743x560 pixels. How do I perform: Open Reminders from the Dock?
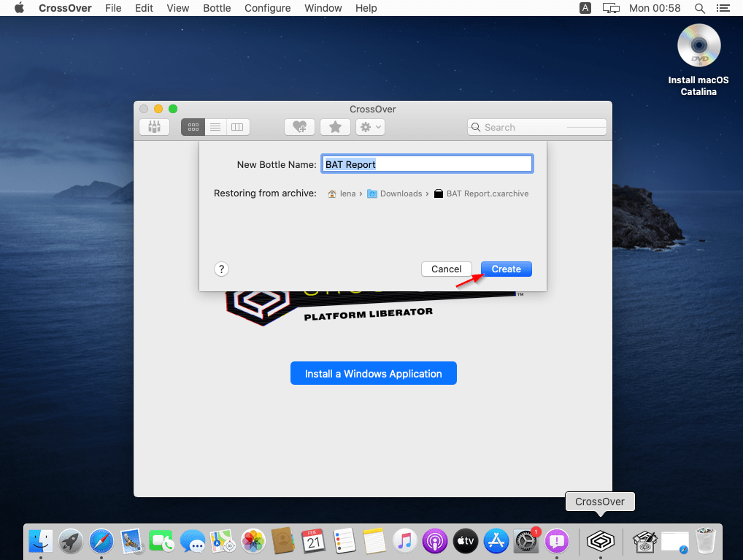[x=344, y=541]
